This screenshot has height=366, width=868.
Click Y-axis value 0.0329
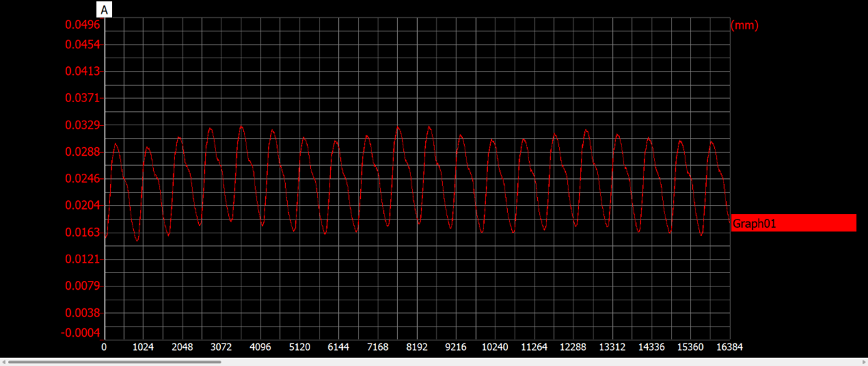pyautogui.click(x=82, y=125)
